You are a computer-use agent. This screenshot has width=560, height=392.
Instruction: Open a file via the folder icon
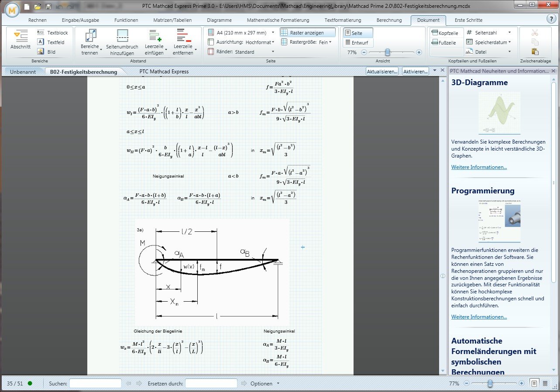click(38, 7)
